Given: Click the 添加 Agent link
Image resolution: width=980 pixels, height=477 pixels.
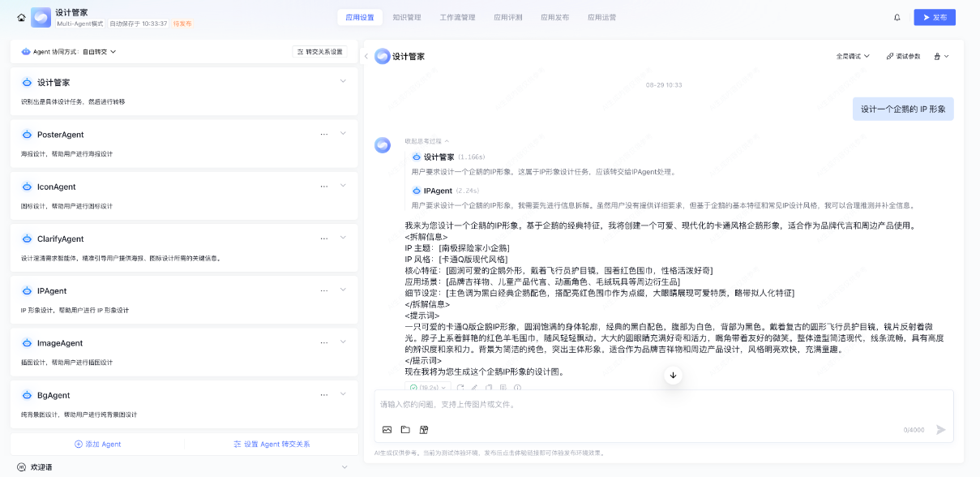Looking at the screenshot, I should [98, 442].
